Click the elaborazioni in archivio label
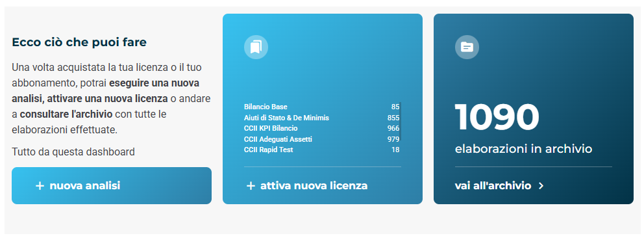 click(x=524, y=149)
